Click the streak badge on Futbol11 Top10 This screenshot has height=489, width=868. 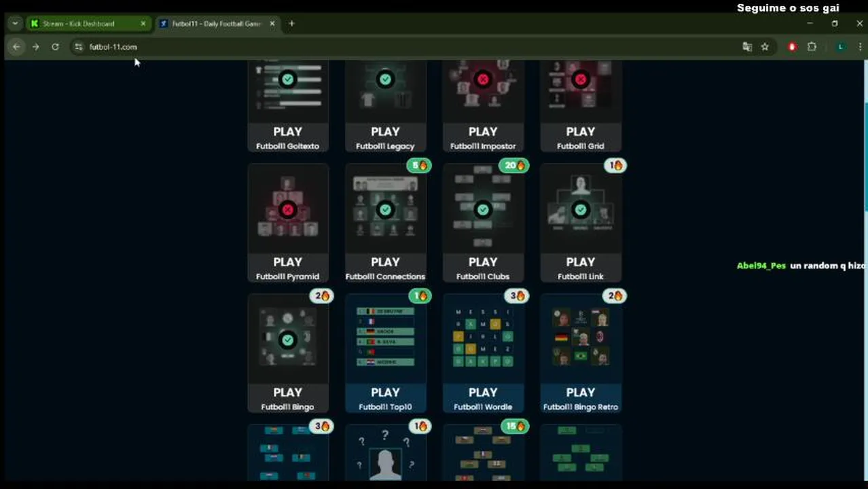click(x=419, y=296)
